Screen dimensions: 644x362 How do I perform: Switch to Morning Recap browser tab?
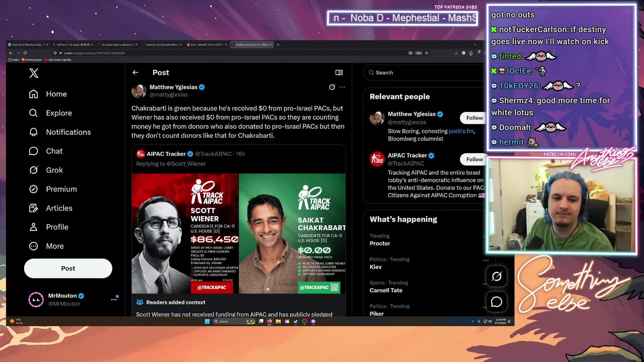pos(29,45)
